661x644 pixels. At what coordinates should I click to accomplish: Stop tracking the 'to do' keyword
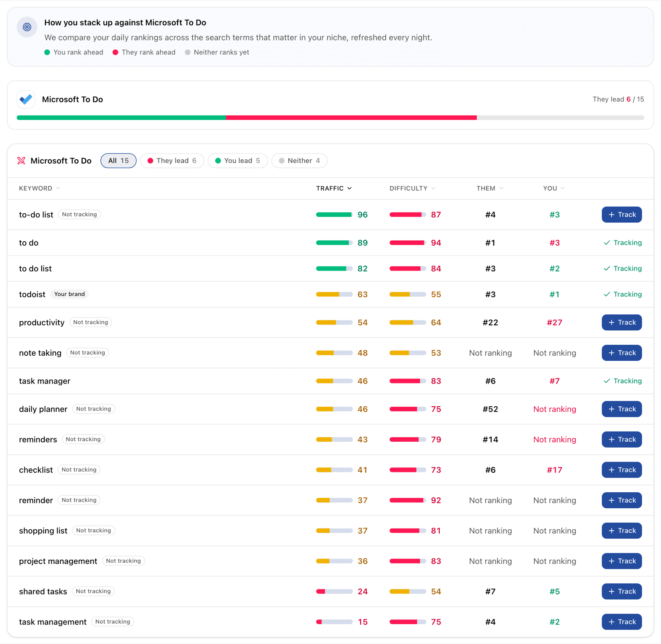623,243
